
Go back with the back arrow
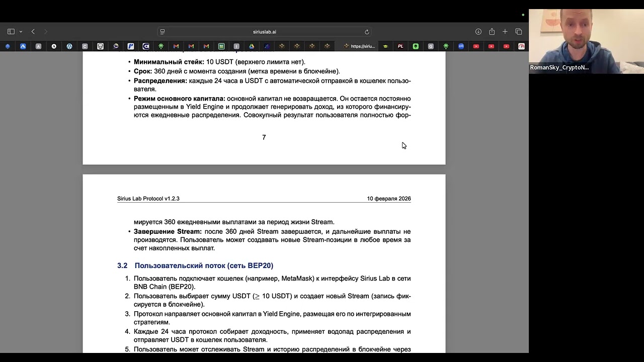tap(33, 32)
